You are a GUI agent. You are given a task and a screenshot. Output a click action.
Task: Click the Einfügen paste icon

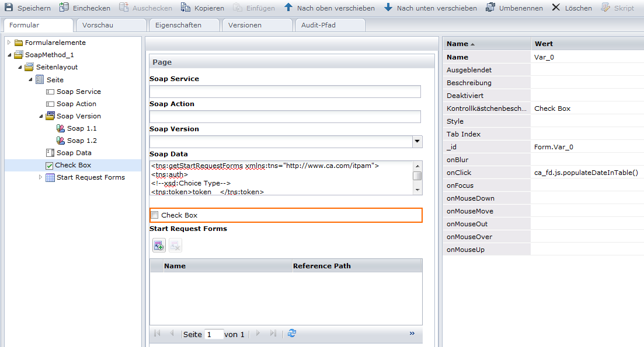(x=238, y=8)
